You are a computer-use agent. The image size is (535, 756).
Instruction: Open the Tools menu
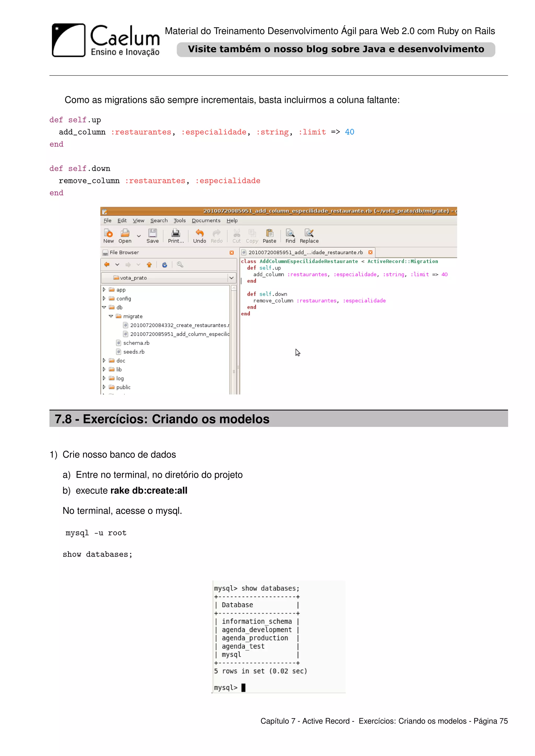coord(179,221)
